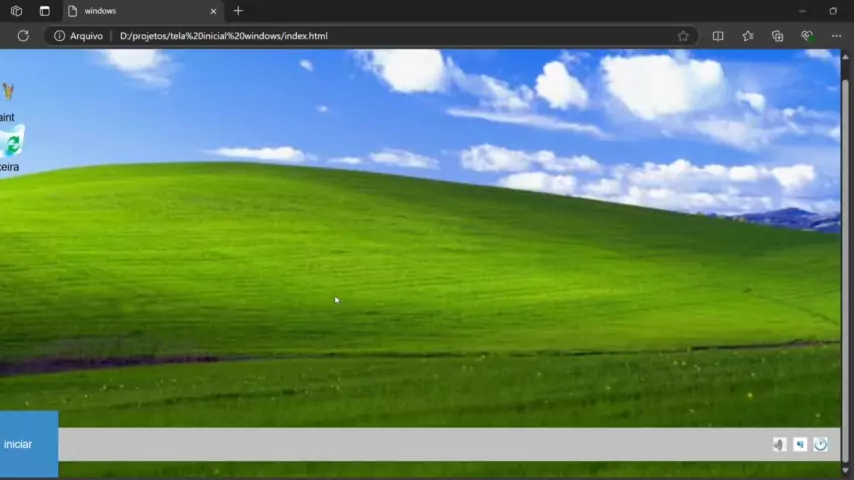Click the page's vertical scrollbar down arrow
This screenshot has height=480, width=854.
click(846, 471)
